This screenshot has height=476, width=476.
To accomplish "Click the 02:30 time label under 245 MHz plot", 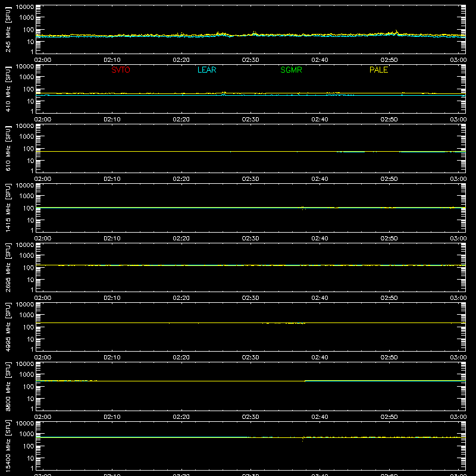I will click(x=250, y=60).
